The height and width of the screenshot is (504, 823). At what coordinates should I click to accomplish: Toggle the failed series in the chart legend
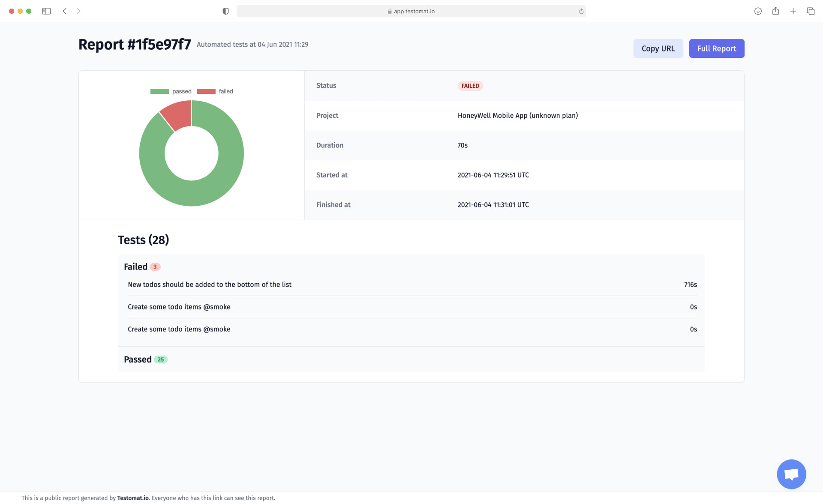coord(216,91)
